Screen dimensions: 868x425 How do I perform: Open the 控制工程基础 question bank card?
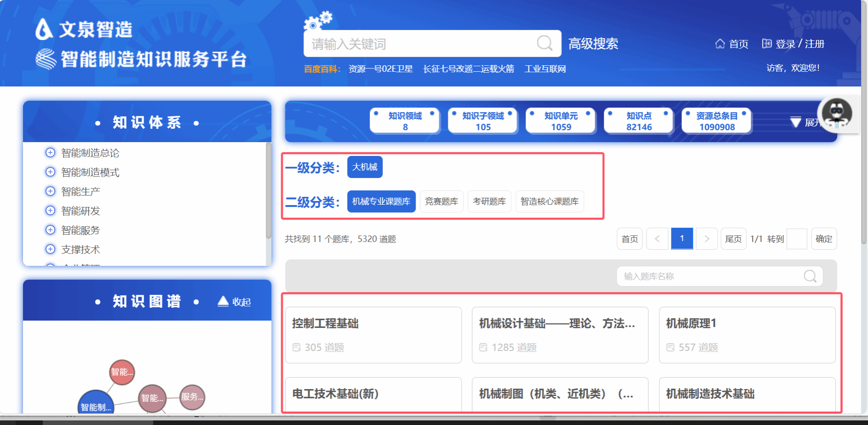[373, 335]
